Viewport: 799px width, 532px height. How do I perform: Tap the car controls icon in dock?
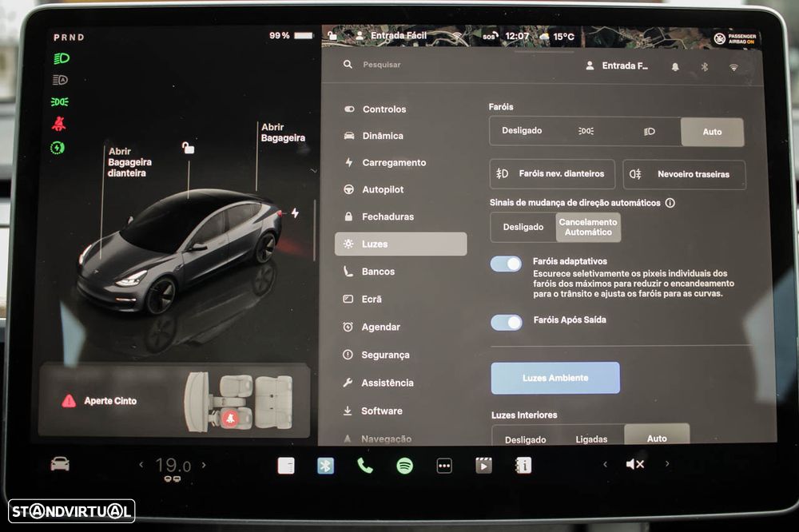click(x=60, y=464)
